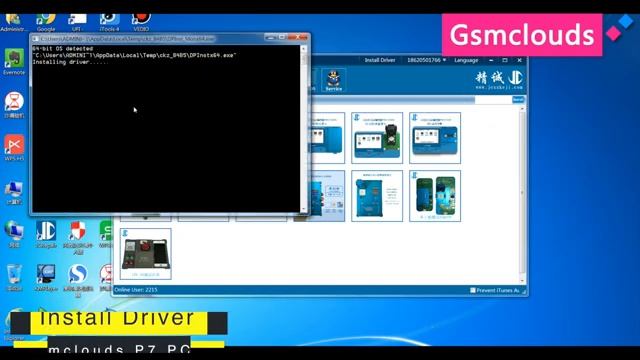Toggle Prevent iTunes Auto checkbox
640x360 pixels.
[x=473, y=290]
